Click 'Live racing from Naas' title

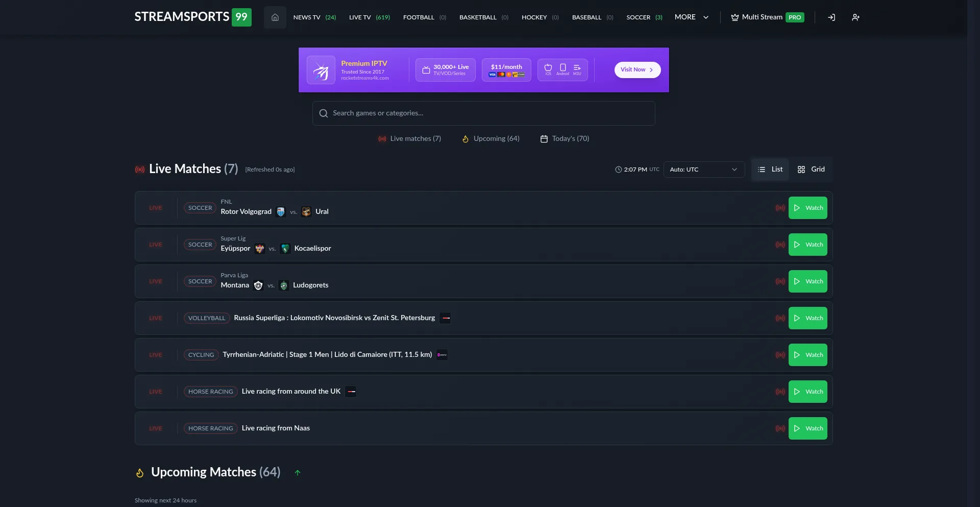coord(276,428)
